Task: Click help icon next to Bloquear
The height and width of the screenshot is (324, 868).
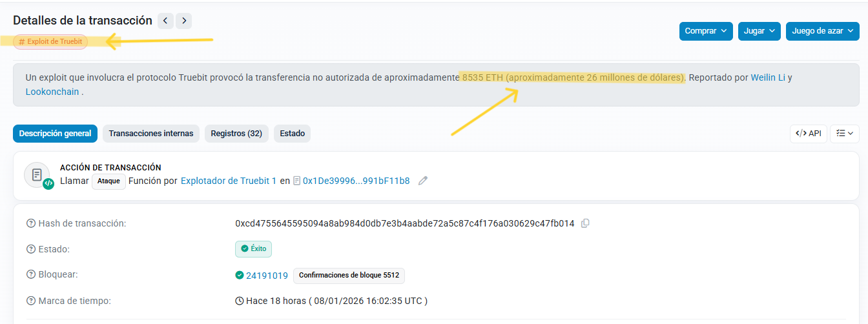Action: pyautogui.click(x=30, y=275)
